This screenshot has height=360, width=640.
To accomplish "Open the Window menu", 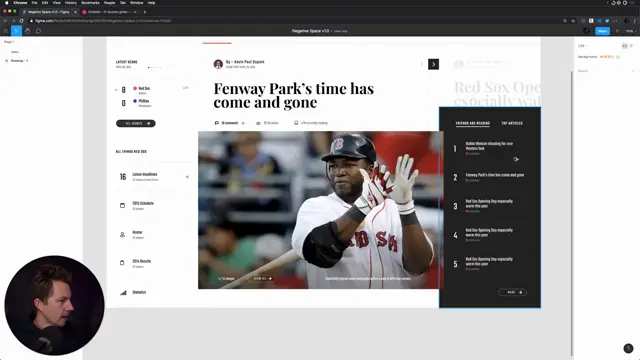I will (x=136, y=3).
